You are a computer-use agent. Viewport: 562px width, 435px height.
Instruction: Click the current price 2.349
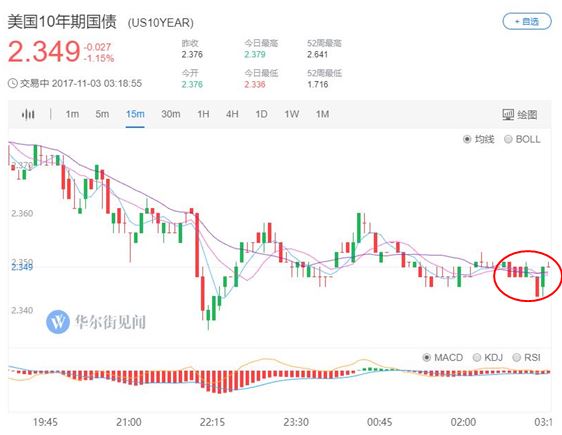[44, 51]
